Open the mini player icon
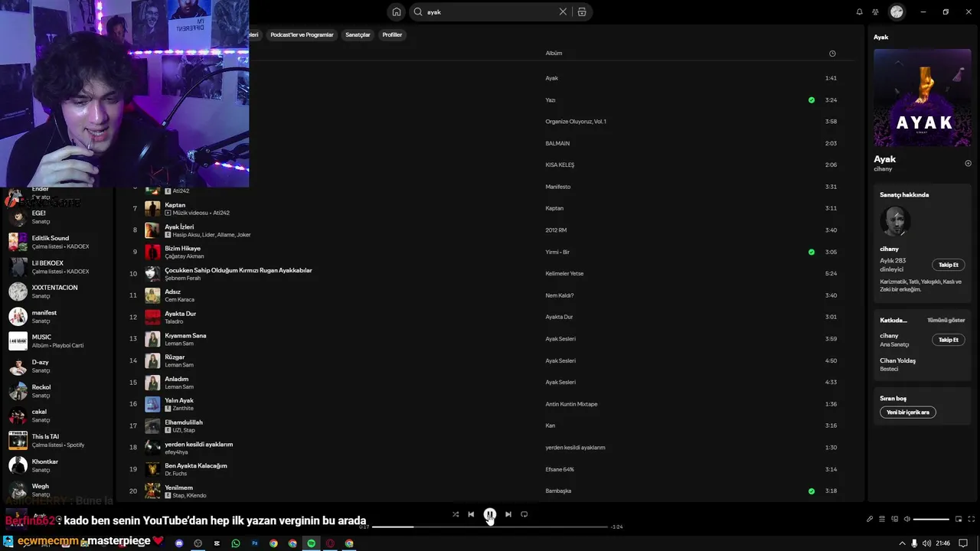Viewport: 980px width, 551px height. pyautogui.click(x=958, y=519)
